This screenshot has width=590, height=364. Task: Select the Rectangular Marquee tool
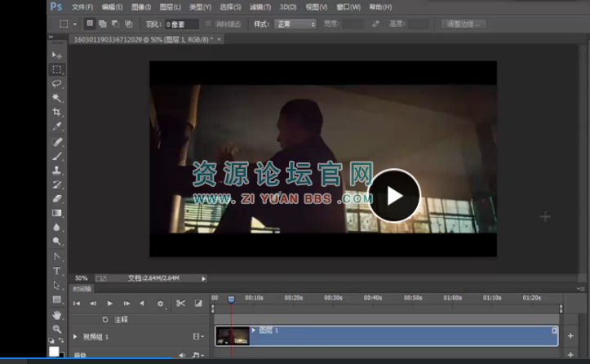[x=57, y=69]
